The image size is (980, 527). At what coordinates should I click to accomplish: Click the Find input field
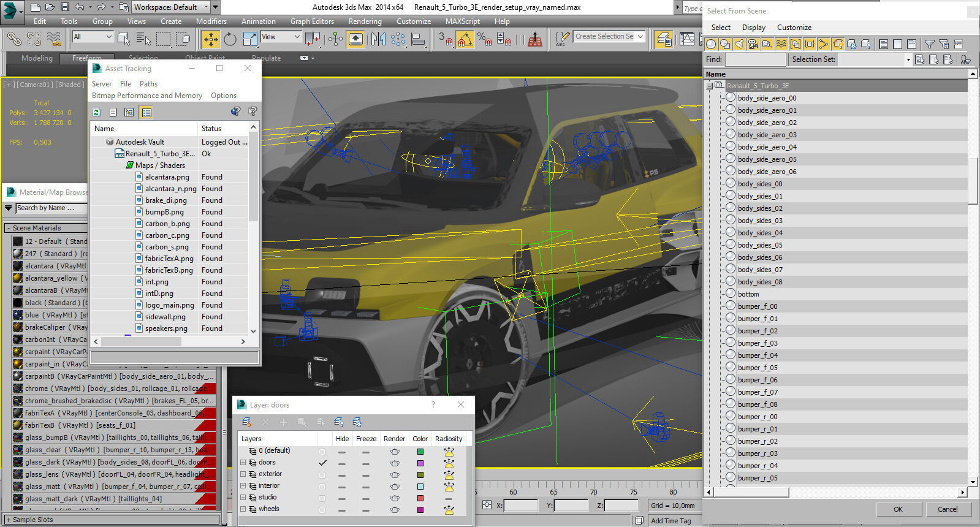(x=755, y=59)
